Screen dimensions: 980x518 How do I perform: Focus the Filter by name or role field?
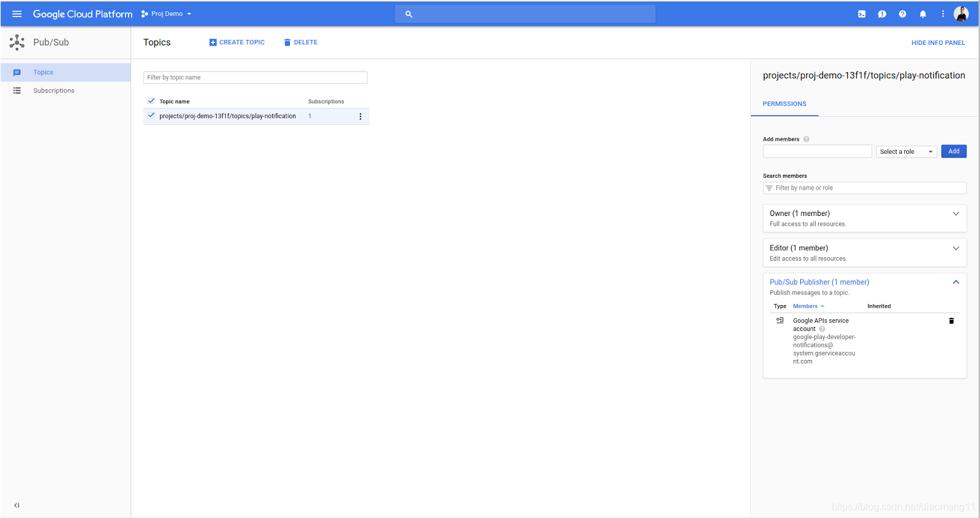pyautogui.click(x=865, y=188)
